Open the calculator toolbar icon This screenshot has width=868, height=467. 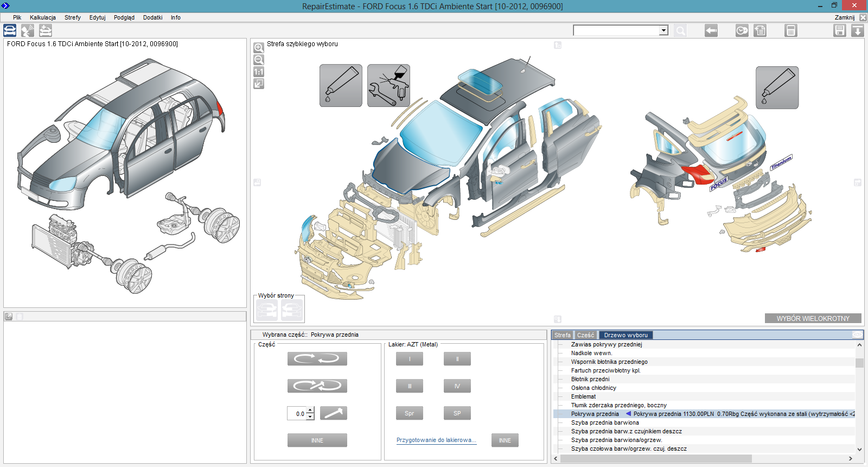(x=791, y=31)
